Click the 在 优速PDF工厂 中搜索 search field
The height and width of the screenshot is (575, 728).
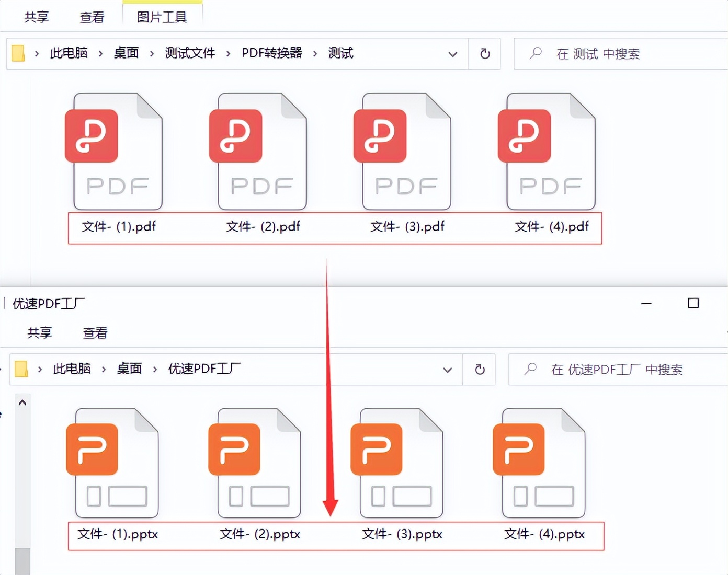coord(618,370)
